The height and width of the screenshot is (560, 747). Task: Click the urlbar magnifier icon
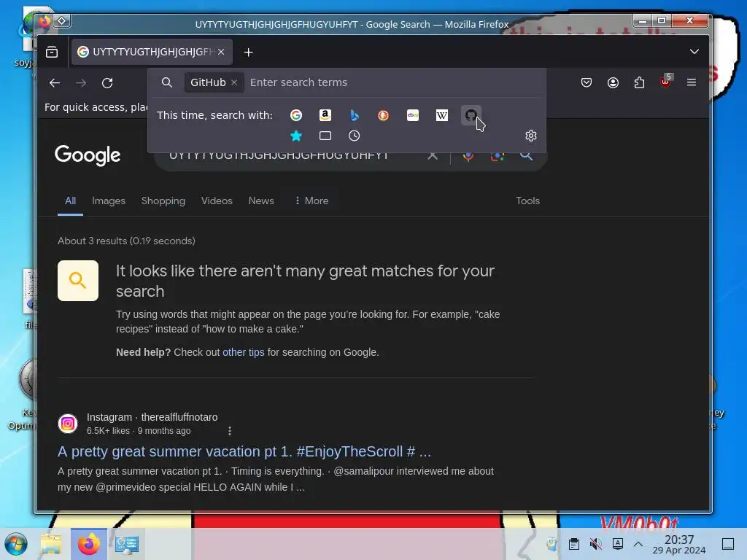point(167,82)
